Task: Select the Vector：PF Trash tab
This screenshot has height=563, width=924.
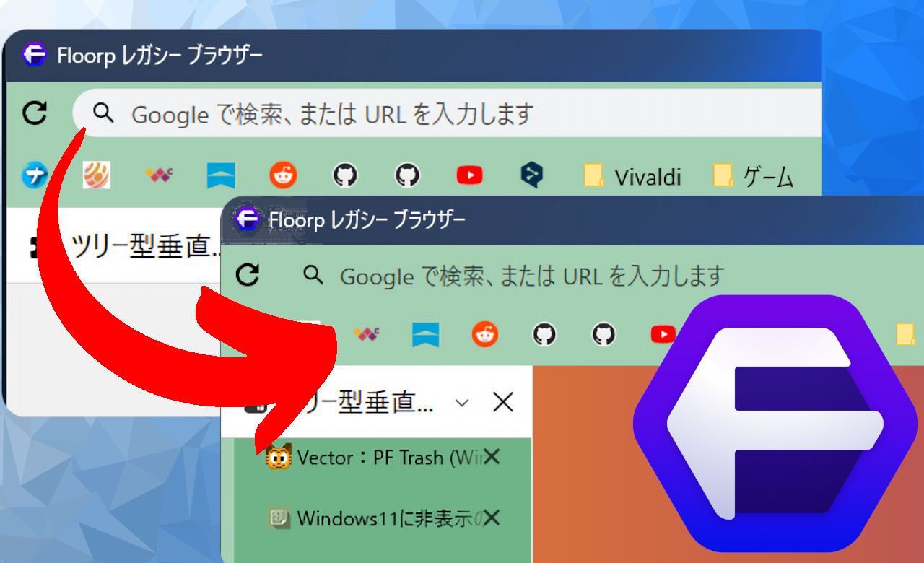Action: [383, 458]
